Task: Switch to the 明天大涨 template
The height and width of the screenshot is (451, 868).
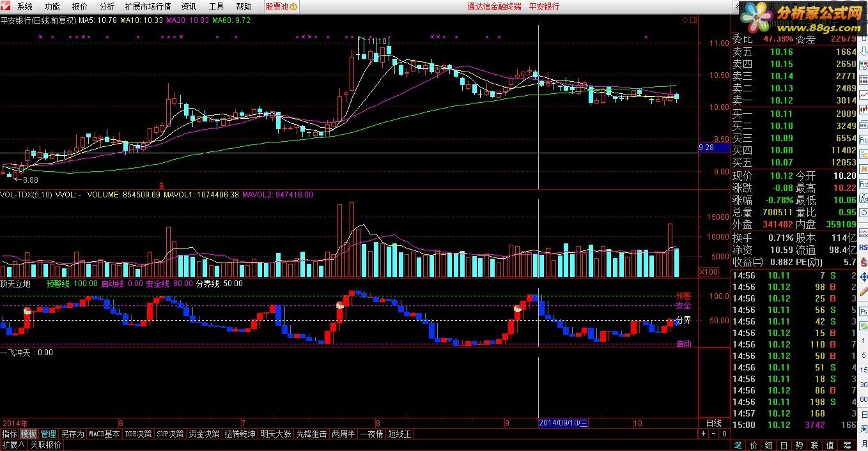Action: point(275,434)
